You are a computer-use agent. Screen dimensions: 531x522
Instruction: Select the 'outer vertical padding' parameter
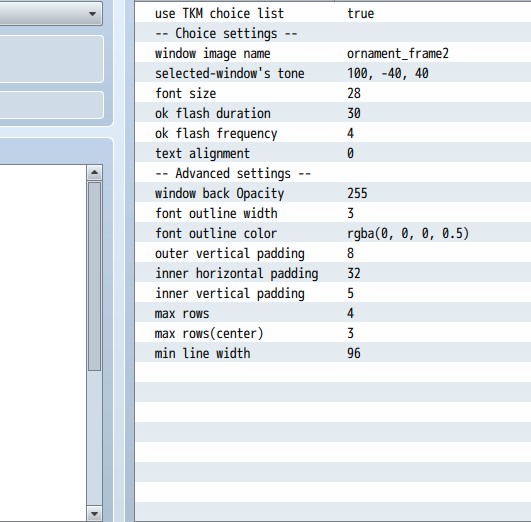tap(230, 254)
